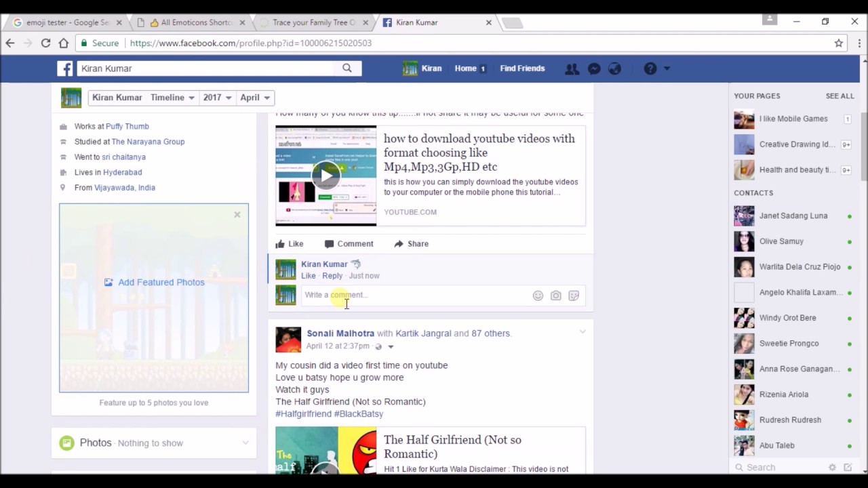
Task: Open the options chevron on Sonali Malhotra's post
Action: 582,332
